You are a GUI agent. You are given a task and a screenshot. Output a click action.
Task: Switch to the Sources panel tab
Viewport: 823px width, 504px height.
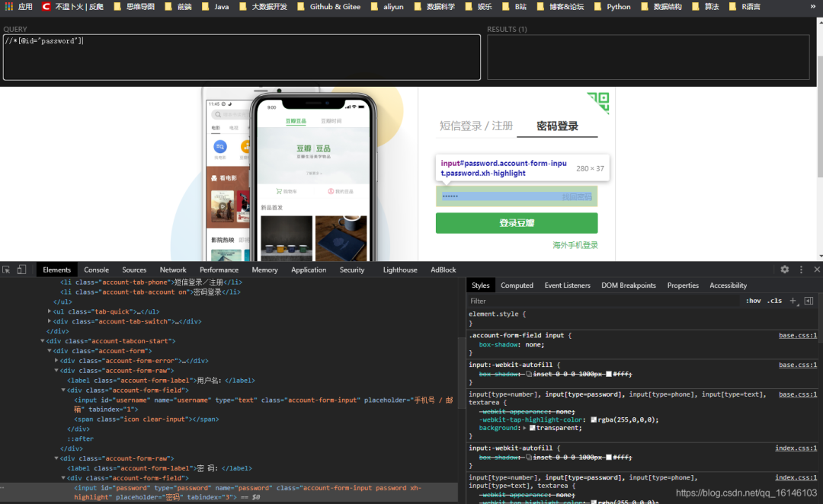134,270
